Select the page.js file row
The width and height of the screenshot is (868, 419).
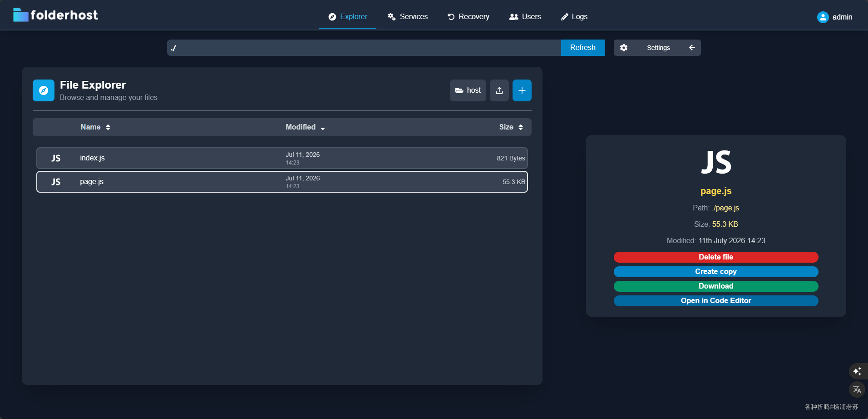pos(282,182)
